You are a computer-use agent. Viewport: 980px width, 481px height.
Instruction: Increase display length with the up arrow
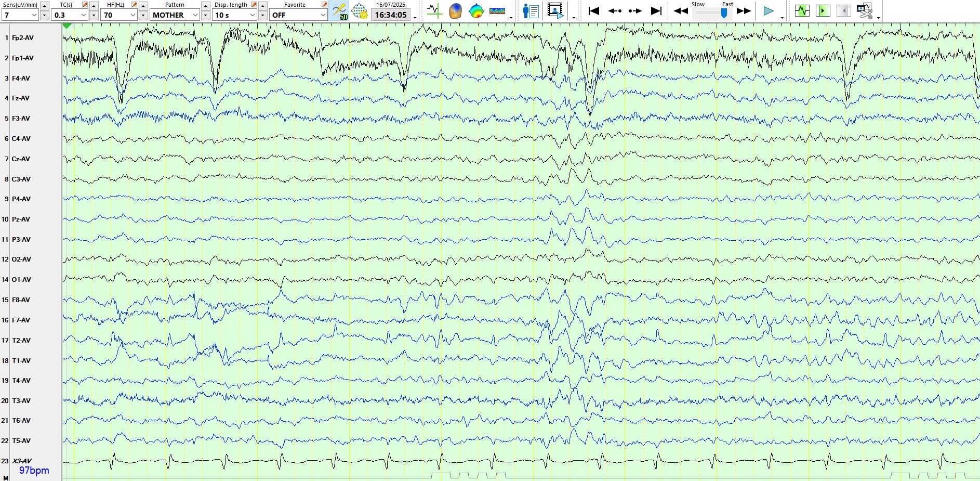point(263,6)
